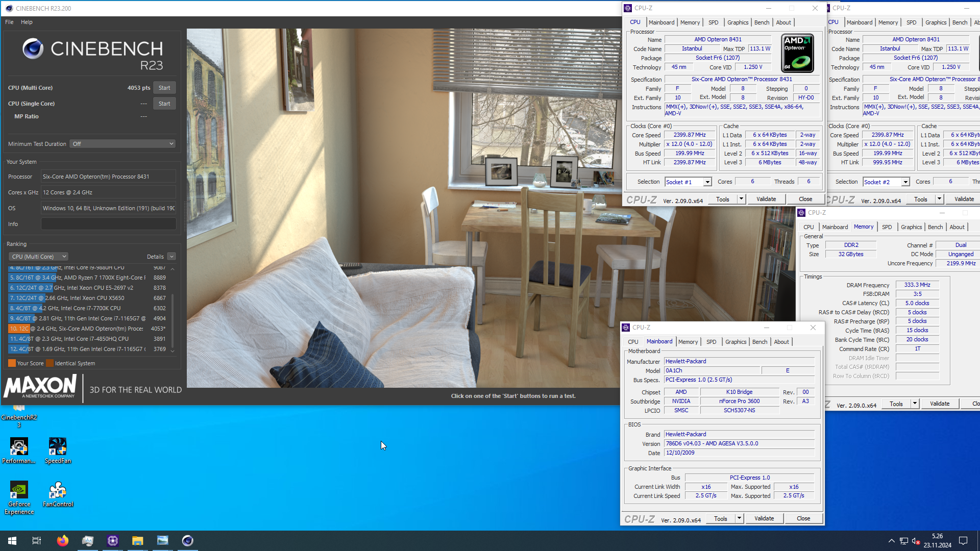Screen dimensions: 980x551
Task: Start the CPU Multi Core test
Action: [x=164, y=88]
